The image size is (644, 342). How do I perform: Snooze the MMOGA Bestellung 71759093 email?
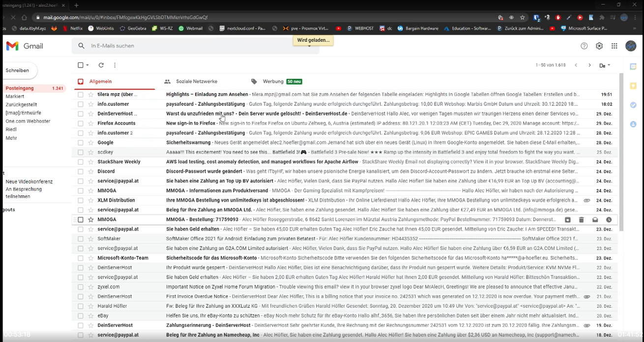click(609, 219)
